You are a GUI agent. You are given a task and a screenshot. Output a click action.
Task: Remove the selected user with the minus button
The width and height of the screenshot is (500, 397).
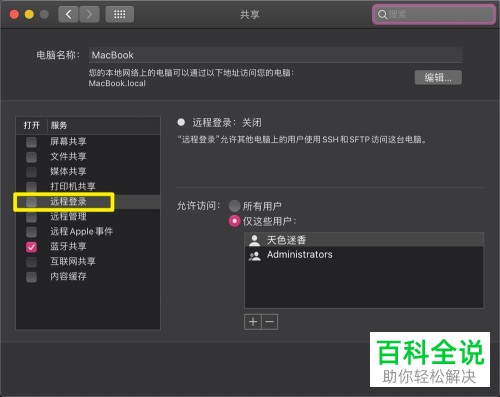(270, 322)
